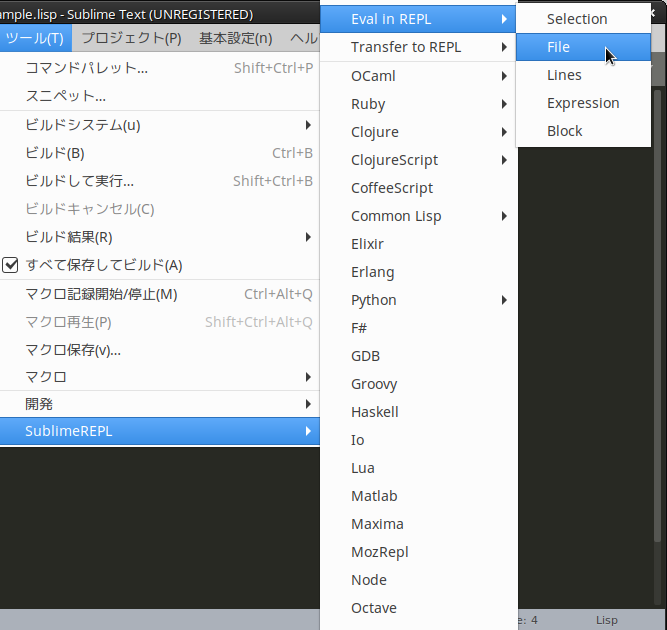Image resolution: width=667 pixels, height=630 pixels.
Task: Choose スニペット... from the tools menu
Action: pos(160,96)
